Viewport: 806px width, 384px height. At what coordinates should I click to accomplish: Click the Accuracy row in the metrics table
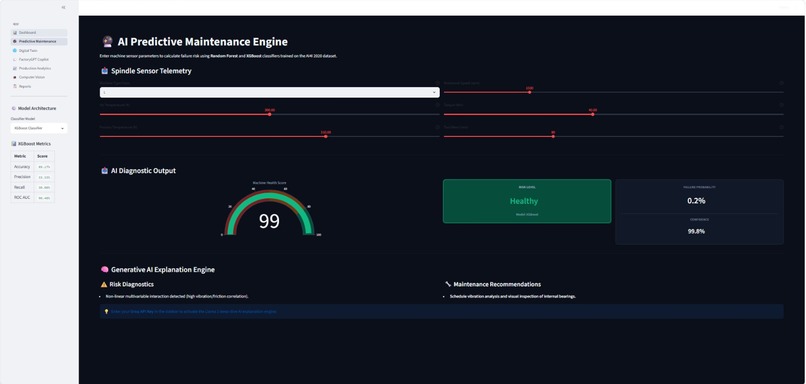tap(32, 167)
